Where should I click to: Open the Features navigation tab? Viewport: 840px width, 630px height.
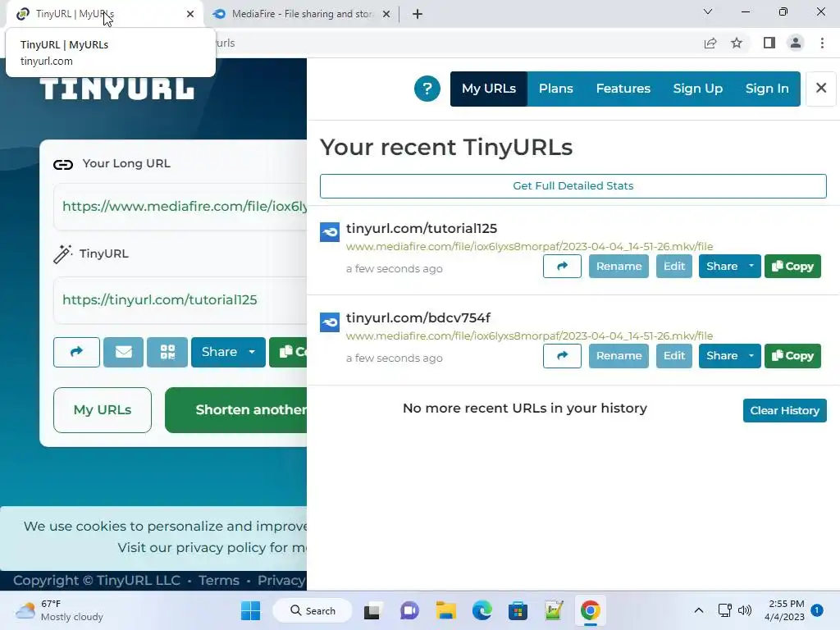[x=623, y=89]
